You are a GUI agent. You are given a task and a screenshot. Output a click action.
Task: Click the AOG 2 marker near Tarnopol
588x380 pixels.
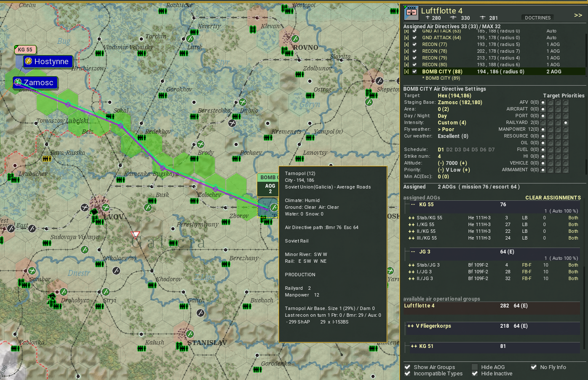[x=270, y=189]
